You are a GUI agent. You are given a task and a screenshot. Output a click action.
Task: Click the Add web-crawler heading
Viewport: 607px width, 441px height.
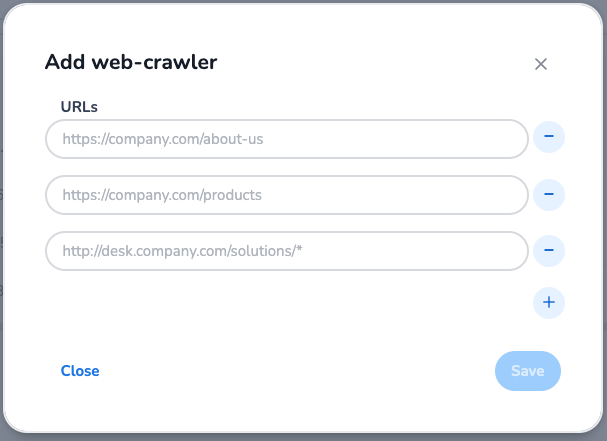[131, 62]
